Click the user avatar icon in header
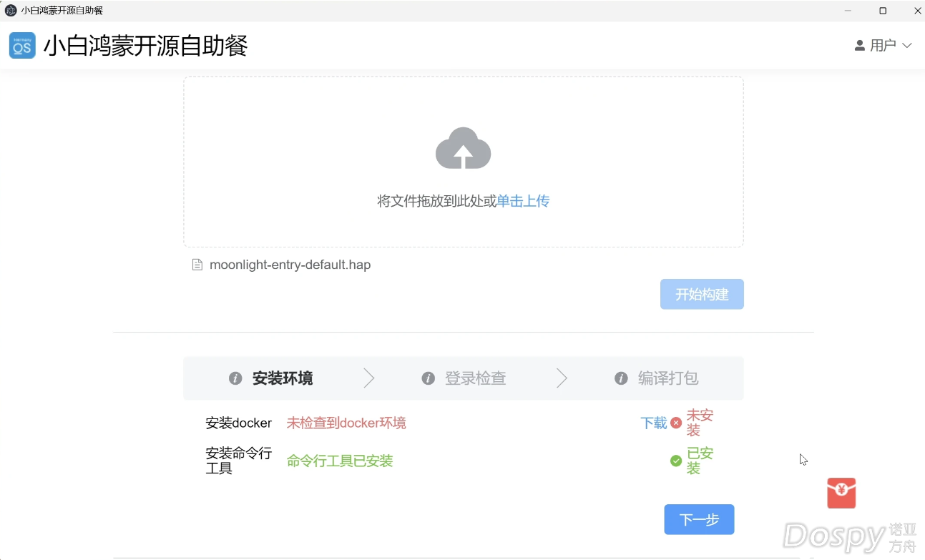Viewport: 925px width, 560px height. 860,45
